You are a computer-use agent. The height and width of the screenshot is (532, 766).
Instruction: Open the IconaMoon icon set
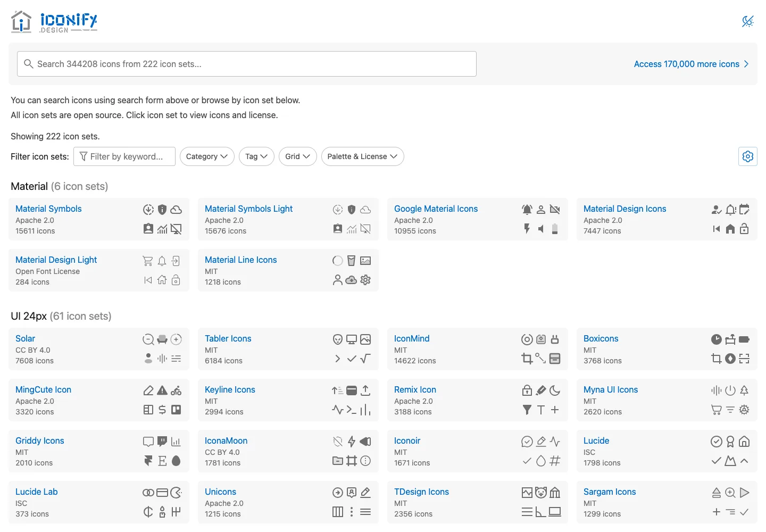(x=226, y=440)
